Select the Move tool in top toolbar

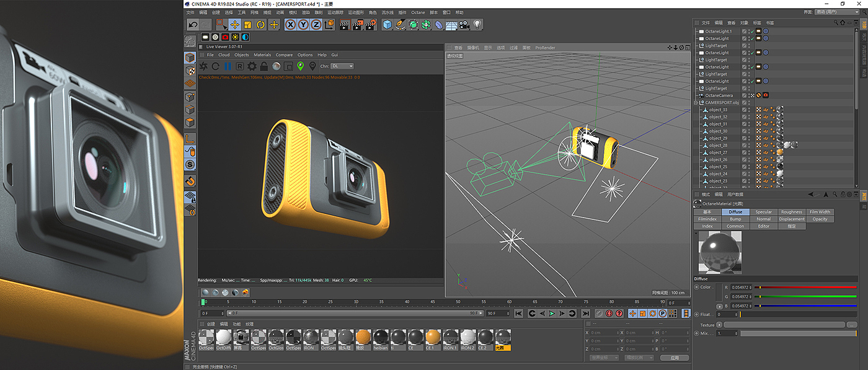pos(234,25)
